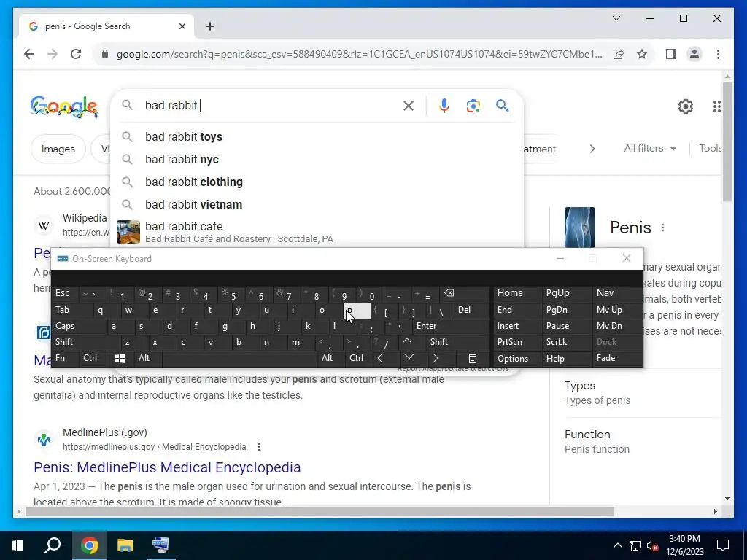Viewport: 747px width, 560px height.
Task: Switch to the Images filter tab
Action: [x=58, y=149]
